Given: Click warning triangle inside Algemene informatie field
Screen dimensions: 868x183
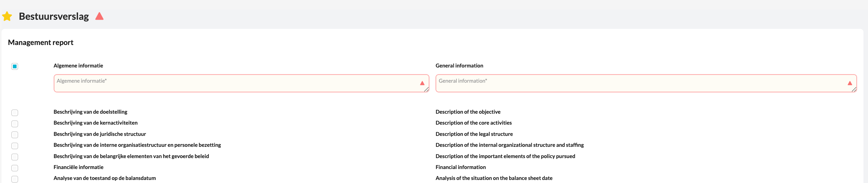Looking at the screenshot, I should coord(422,83).
